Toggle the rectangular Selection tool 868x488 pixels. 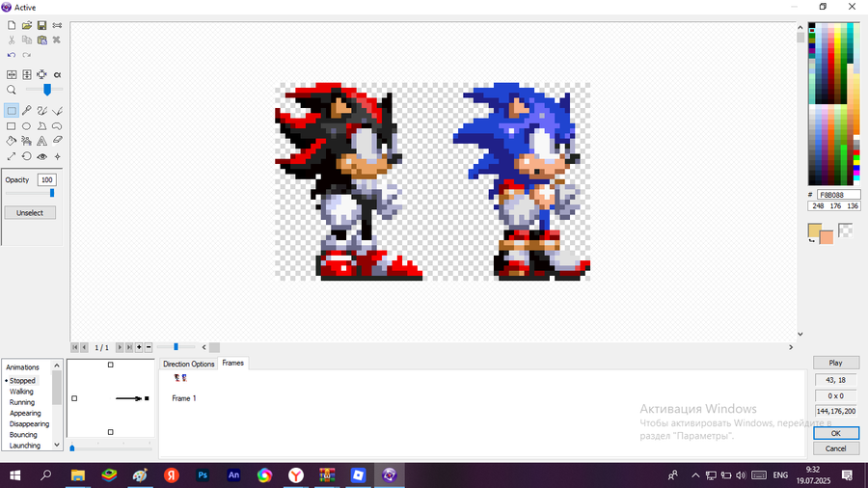[x=12, y=111]
